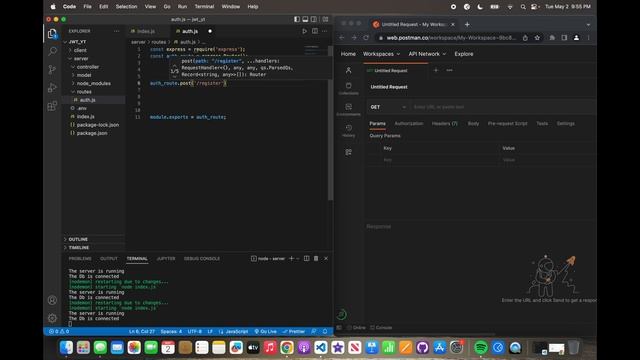Close the terminal panel
The width and height of the screenshot is (640, 360).
(x=326, y=258)
